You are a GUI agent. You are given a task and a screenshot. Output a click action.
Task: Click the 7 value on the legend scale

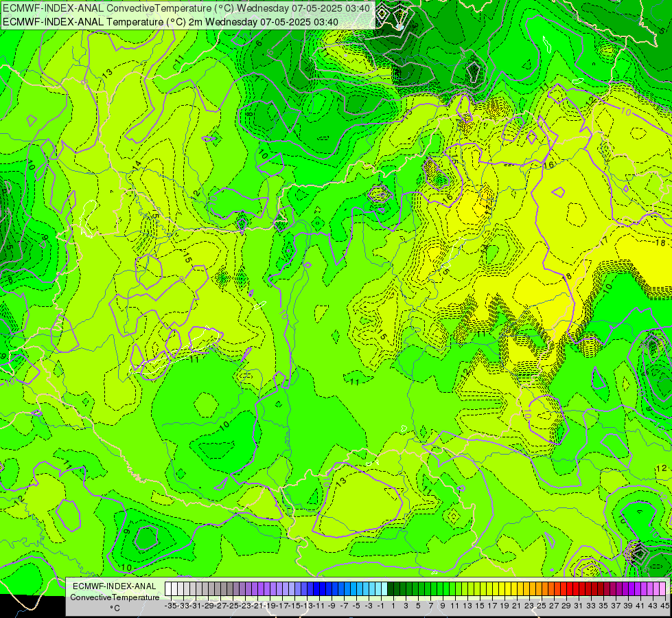point(430,606)
